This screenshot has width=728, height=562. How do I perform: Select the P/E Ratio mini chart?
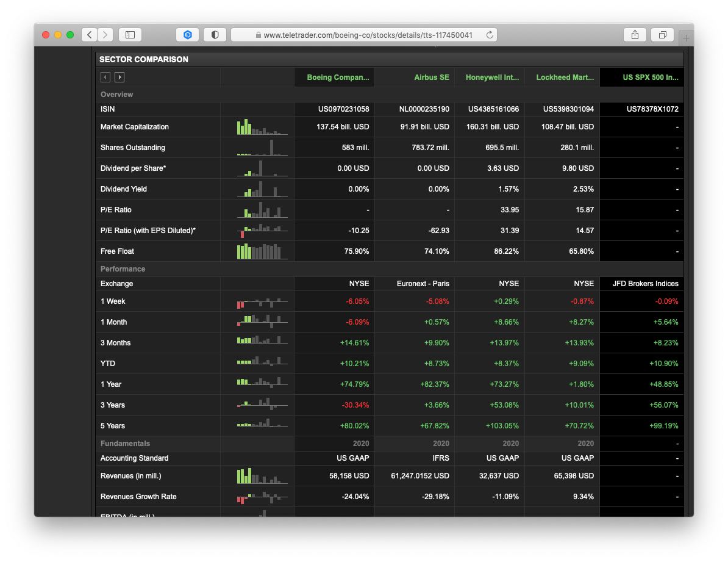[262, 210]
